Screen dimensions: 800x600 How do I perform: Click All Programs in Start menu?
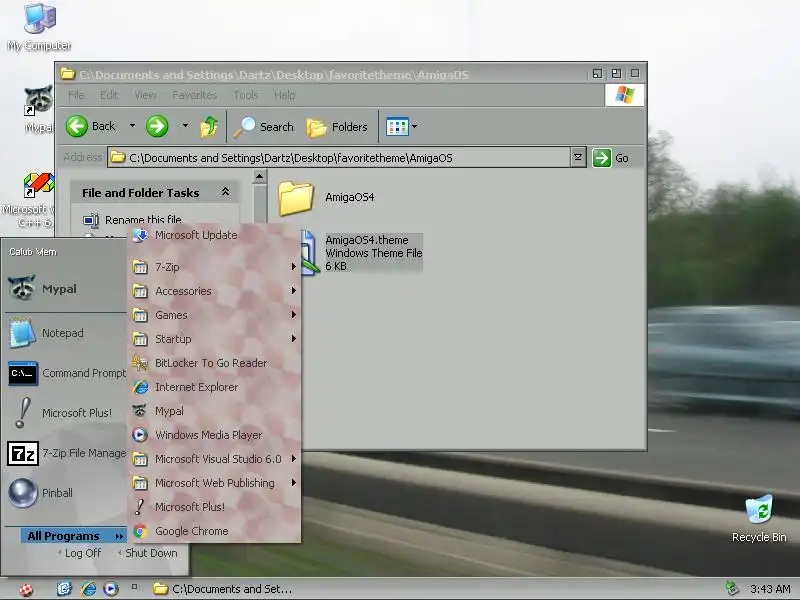[x=73, y=536]
